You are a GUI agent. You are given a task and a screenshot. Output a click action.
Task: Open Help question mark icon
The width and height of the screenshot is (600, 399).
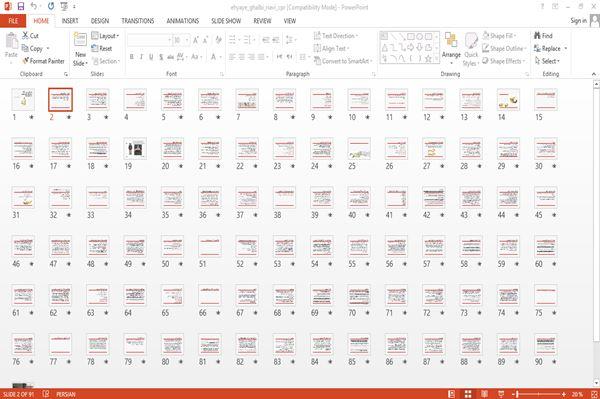coord(542,7)
